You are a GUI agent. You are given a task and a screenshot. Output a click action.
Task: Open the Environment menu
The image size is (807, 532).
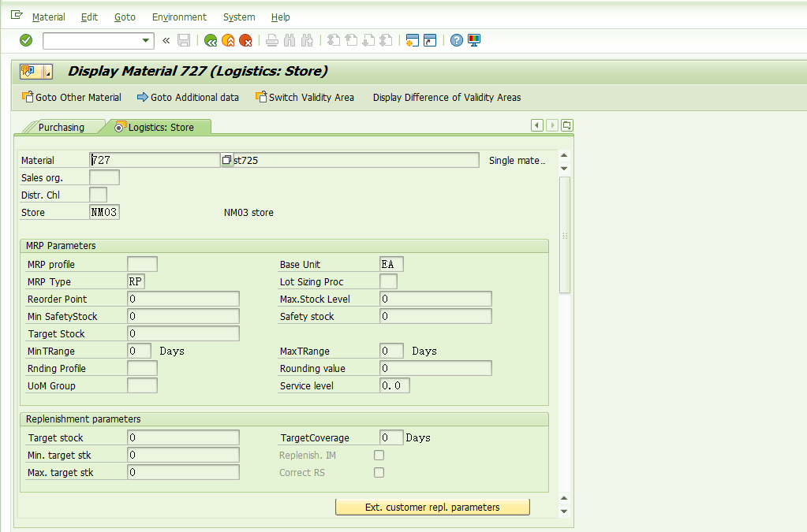pos(179,17)
